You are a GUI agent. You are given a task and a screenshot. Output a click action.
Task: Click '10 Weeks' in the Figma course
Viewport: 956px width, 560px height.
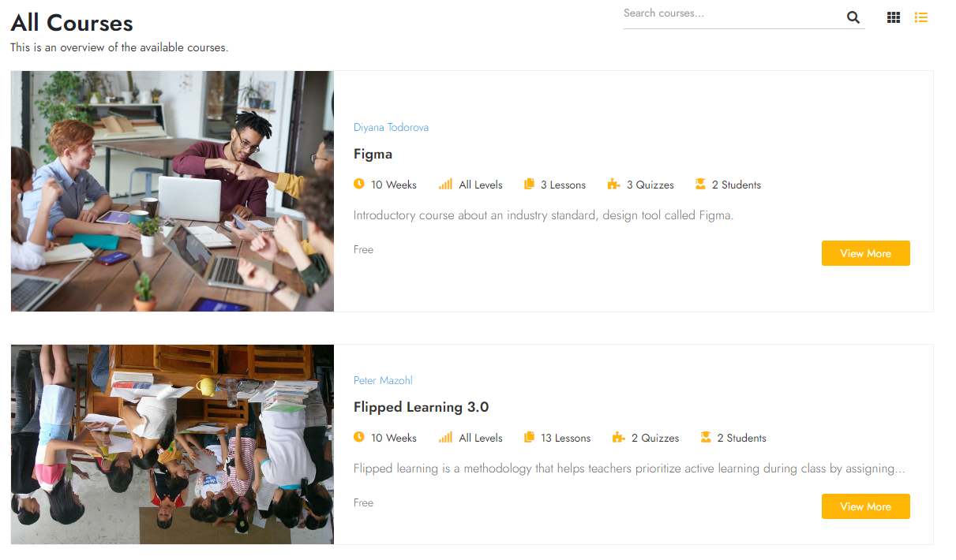tap(394, 185)
